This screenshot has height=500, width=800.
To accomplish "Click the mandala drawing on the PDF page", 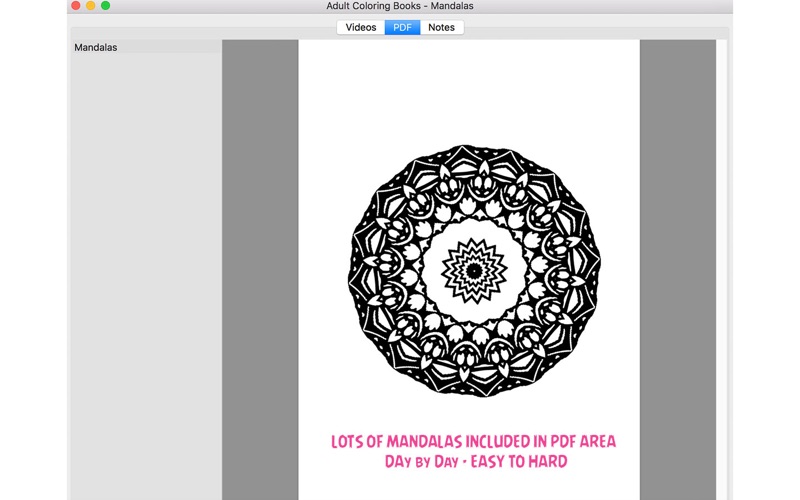I will coord(474,270).
